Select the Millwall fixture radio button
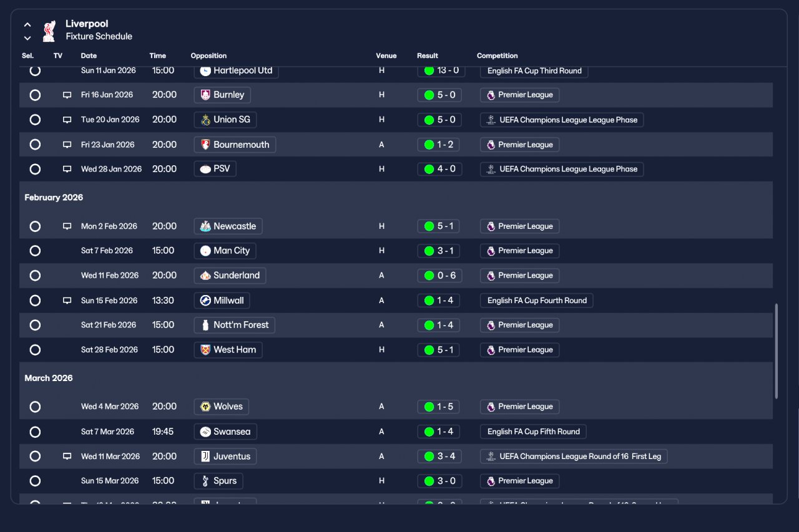This screenshot has height=532, width=799. 35,301
